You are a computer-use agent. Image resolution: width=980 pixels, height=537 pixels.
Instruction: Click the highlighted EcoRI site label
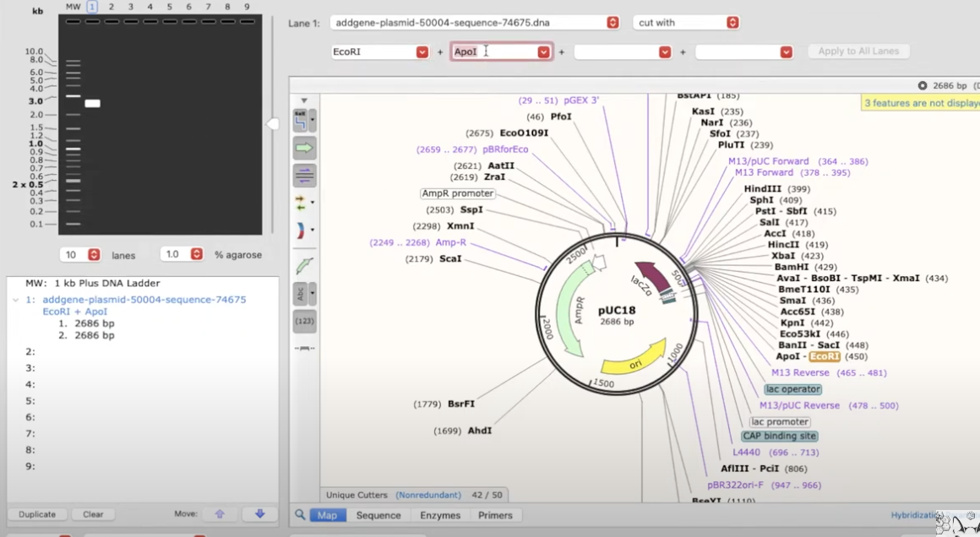click(825, 356)
